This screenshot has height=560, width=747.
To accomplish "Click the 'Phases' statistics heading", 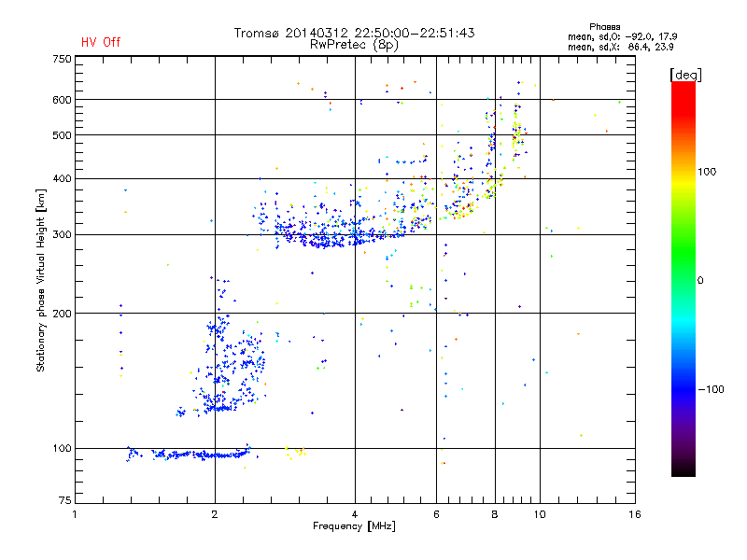I will (x=604, y=27).
